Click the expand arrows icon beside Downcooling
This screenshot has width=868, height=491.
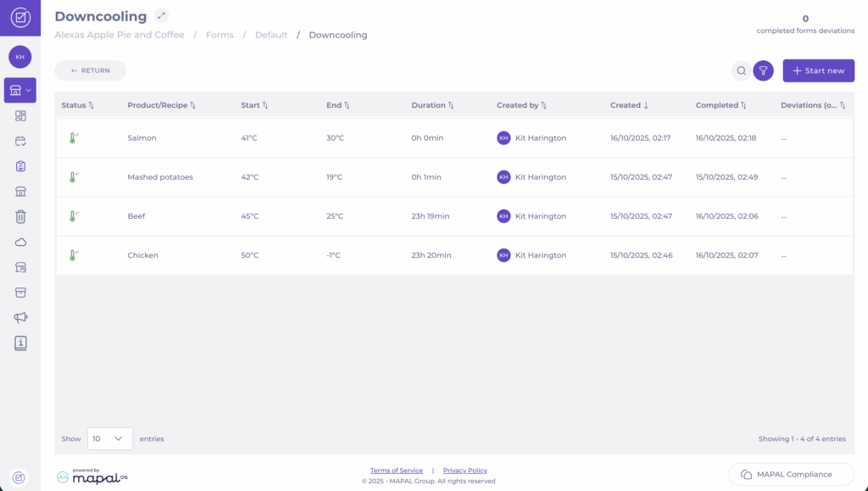(x=161, y=15)
